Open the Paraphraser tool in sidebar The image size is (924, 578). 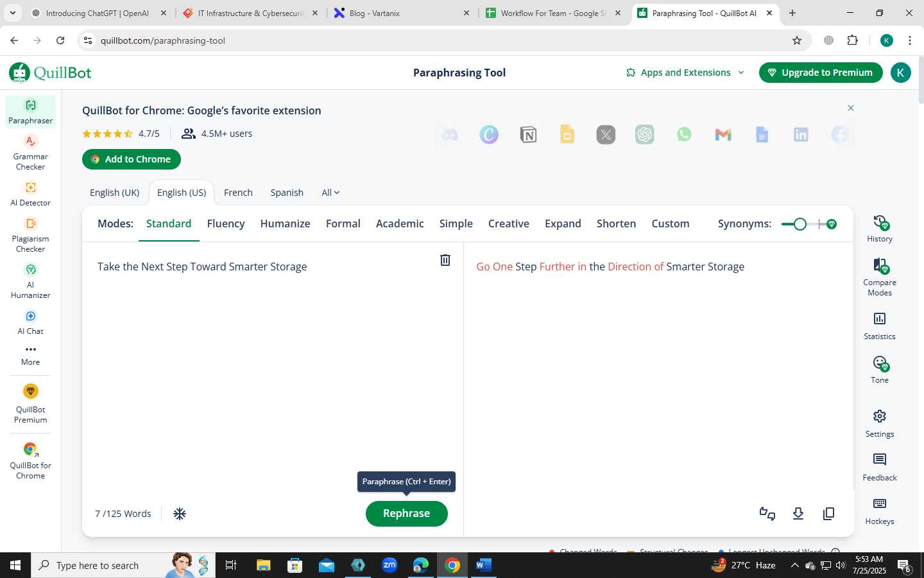tap(30, 111)
